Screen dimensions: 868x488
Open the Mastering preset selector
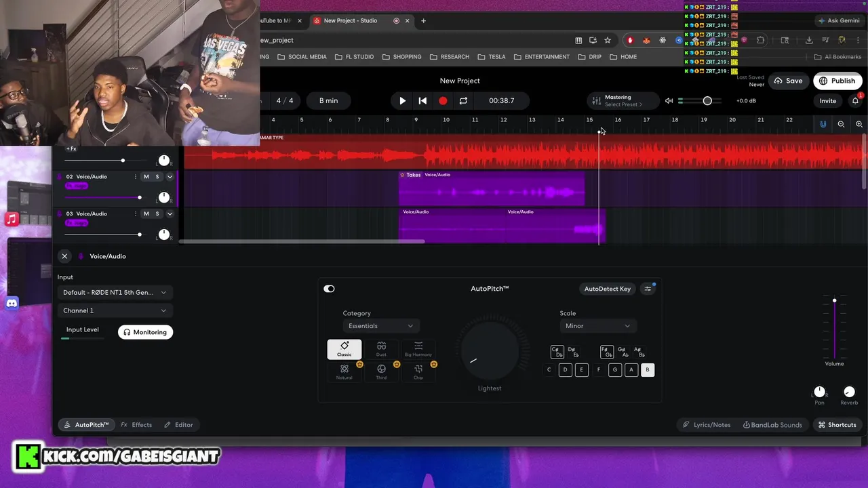623,100
